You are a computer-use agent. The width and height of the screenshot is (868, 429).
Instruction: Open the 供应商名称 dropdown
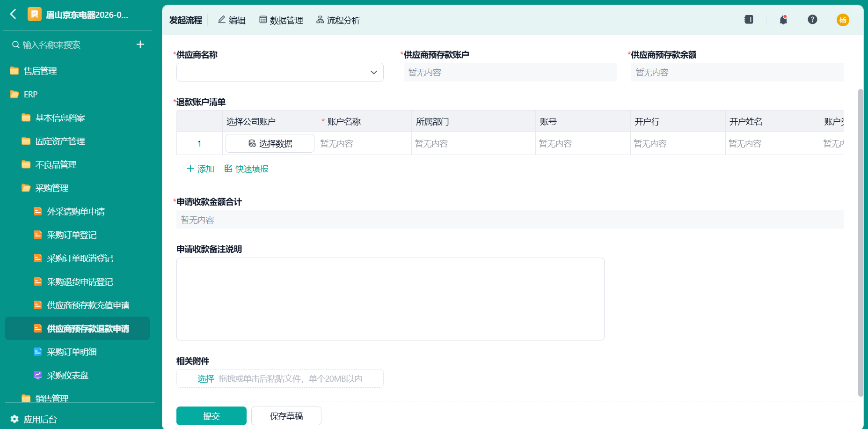click(x=280, y=72)
